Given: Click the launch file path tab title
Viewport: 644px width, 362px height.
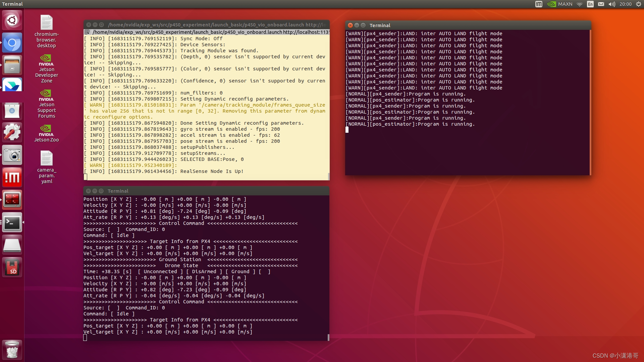Looking at the screenshot, I should (x=211, y=32).
